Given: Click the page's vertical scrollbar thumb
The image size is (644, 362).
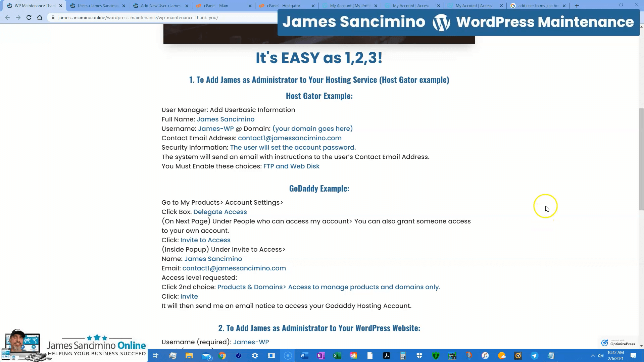Looking at the screenshot, I should pyautogui.click(x=641, y=159).
